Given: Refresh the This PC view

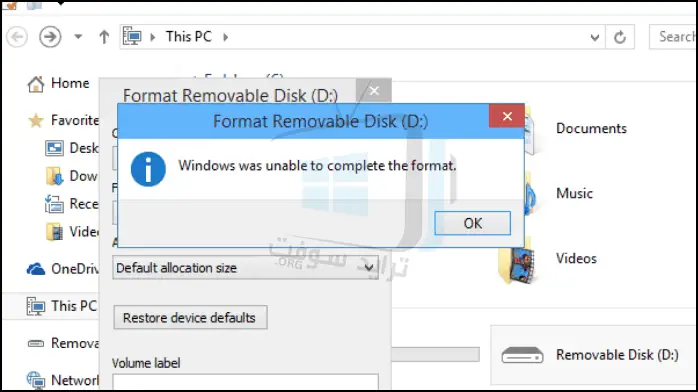Looking at the screenshot, I should [620, 37].
